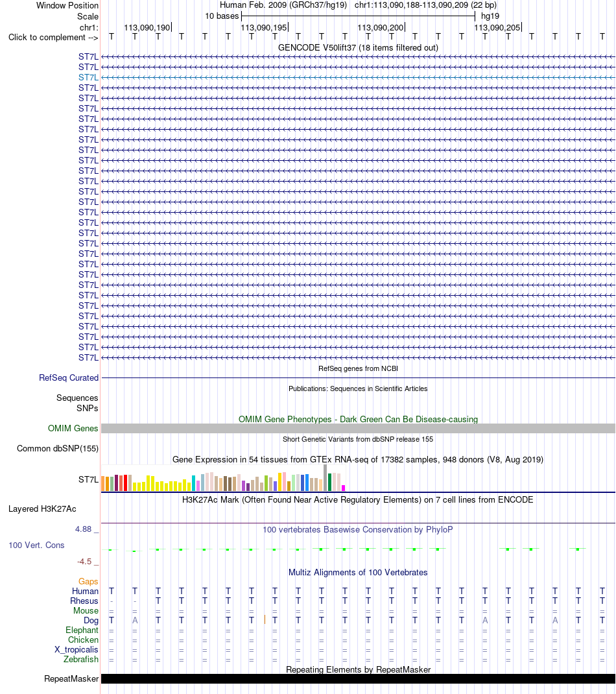616x694 pixels.
Task: Open 'Publications: Sequences in Scientific Articles' title
Action: pyautogui.click(x=358, y=389)
